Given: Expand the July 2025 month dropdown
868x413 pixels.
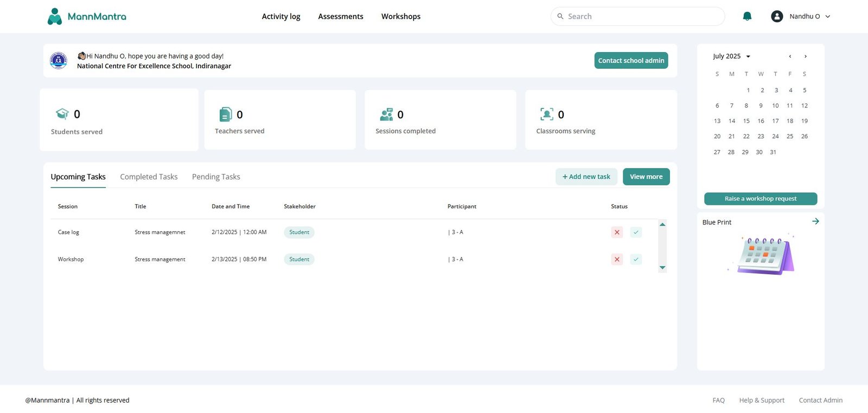Looking at the screenshot, I should 748,56.
